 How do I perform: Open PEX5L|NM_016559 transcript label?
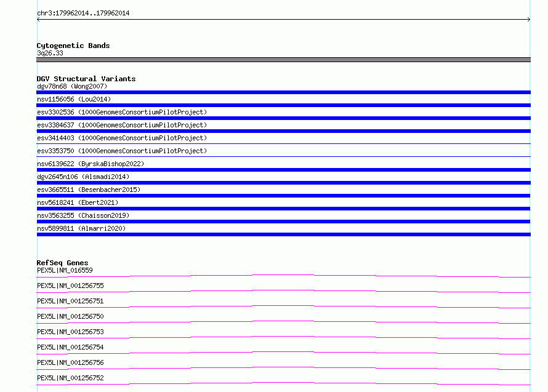coord(65,270)
